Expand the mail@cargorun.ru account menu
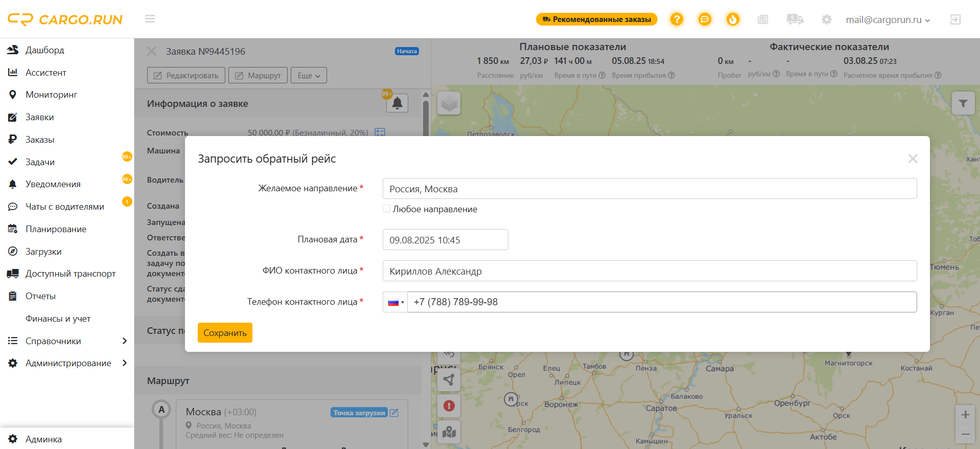980x449 pixels. tap(888, 19)
